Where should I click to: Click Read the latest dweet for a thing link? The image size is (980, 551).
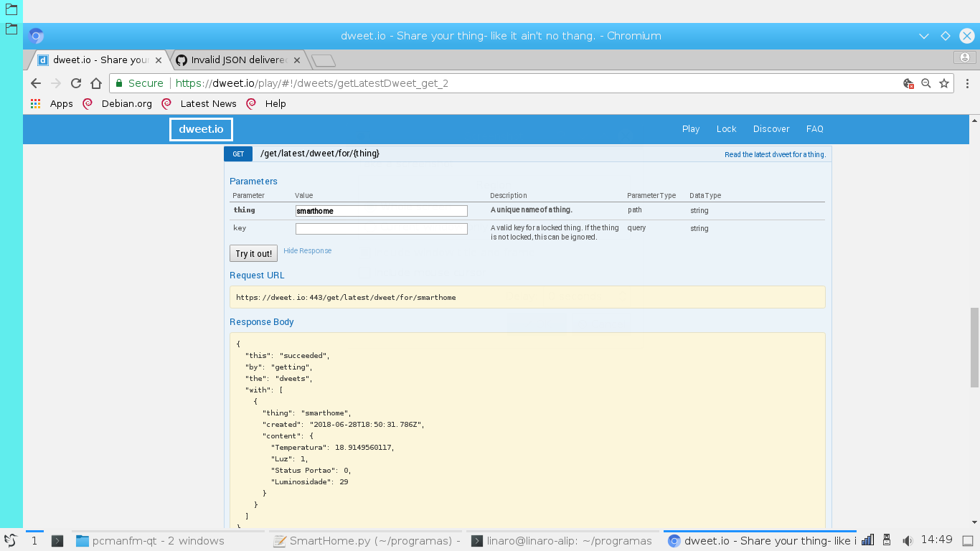coord(776,154)
